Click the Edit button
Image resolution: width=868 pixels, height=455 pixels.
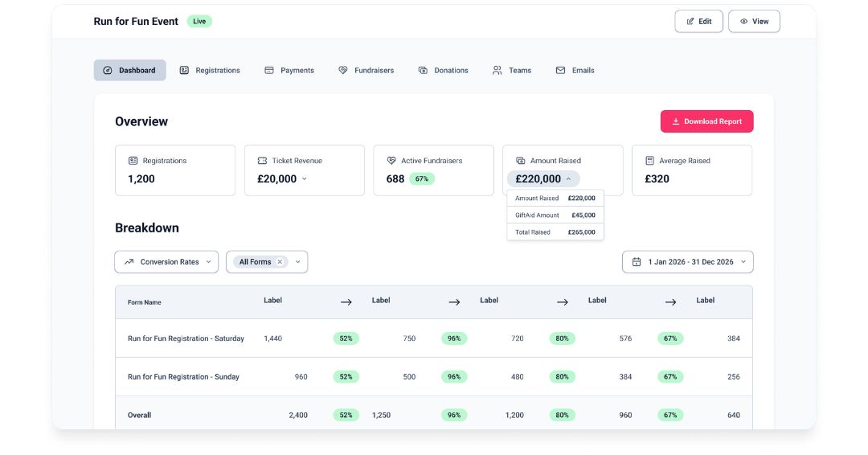pos(698,22)
